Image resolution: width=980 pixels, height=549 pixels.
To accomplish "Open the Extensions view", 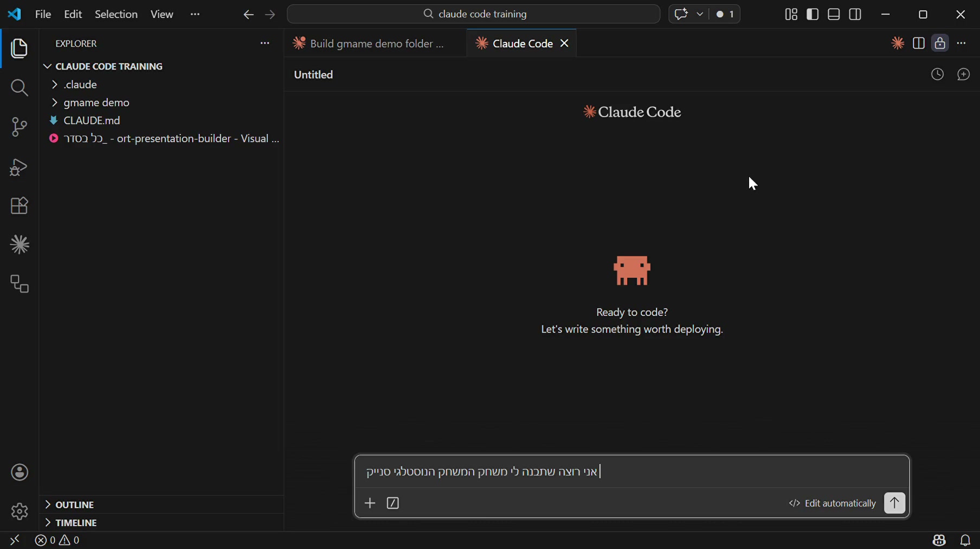I will click(20, 206).
